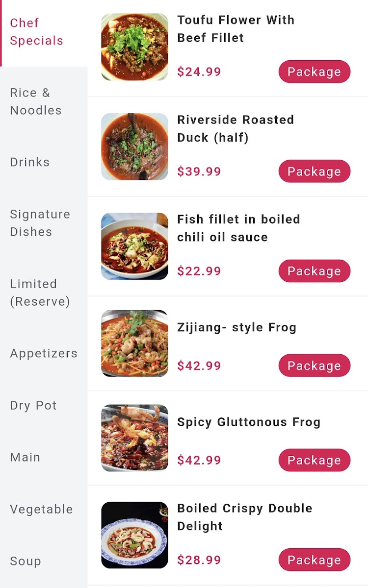Tap Package for Riverside Roasted Duck
368x588 pixels.
[x=315, y=171]
